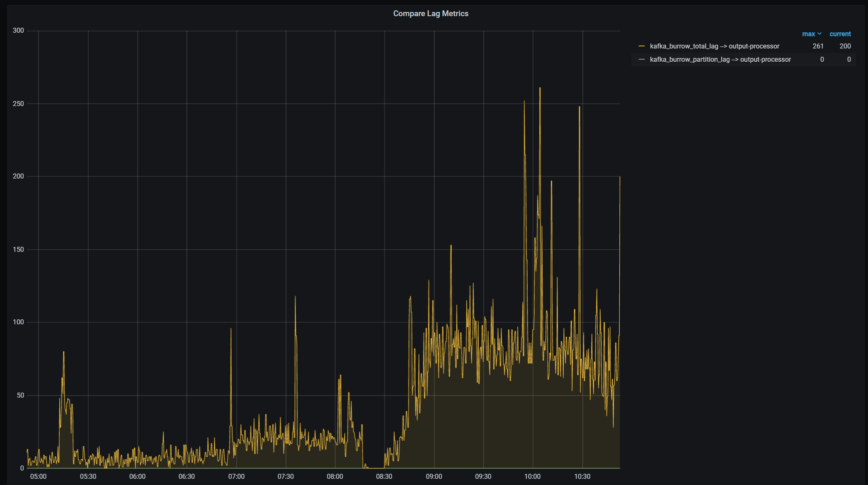Click the 09:00 label on time axis
Screen dimensions: 868x485
point(434,476)
